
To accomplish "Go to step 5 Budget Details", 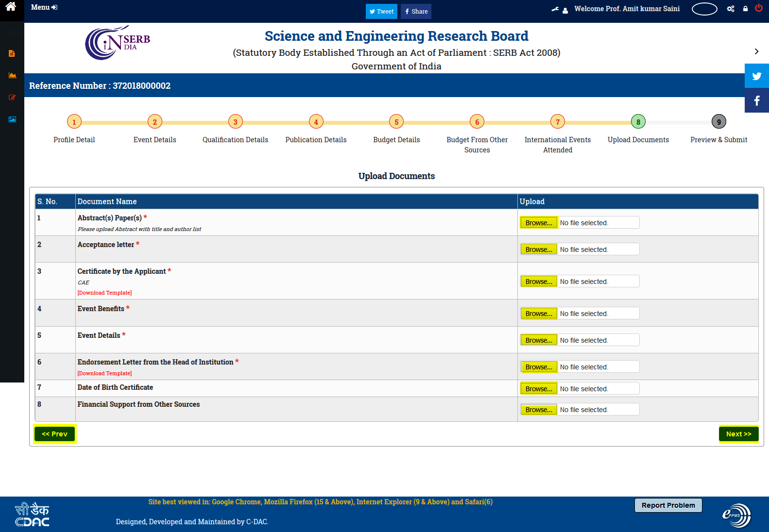I will point(396,122).
